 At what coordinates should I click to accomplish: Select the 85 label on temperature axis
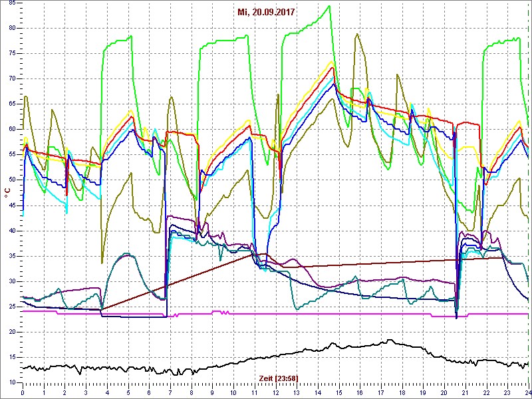(x=11, y=3)
